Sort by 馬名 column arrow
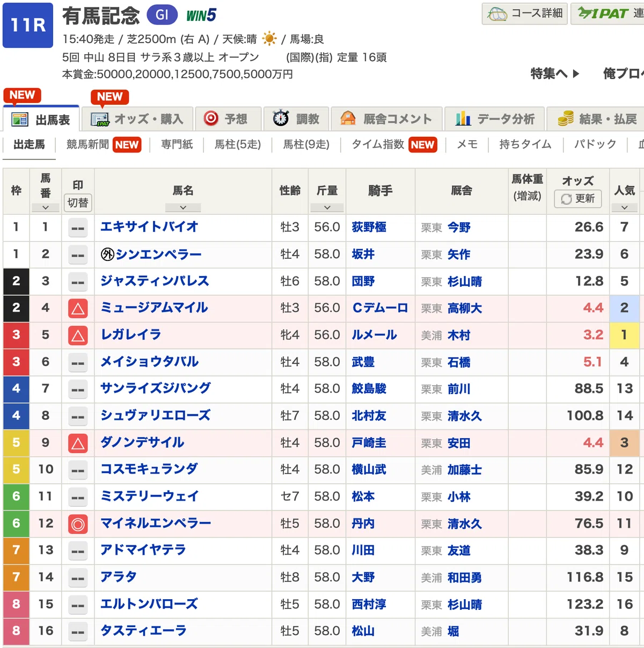Viewport: 644px width, 648px height. coord(183,207)
